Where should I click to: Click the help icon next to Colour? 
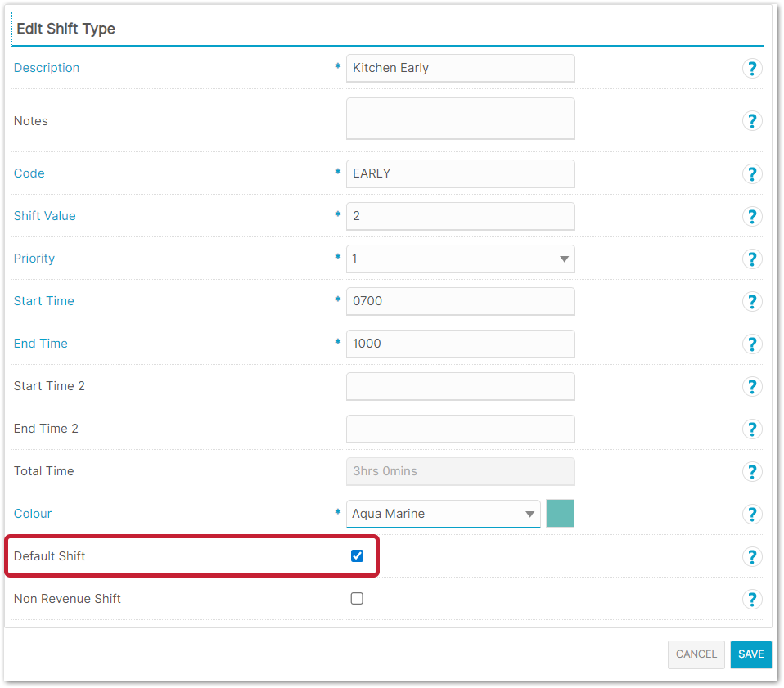pos(751,514)
